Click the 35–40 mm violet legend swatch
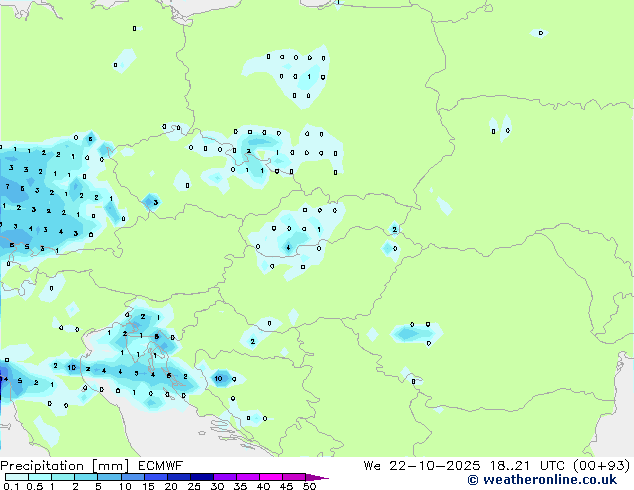Viewport: 634px width, 490px height. click(x=247, y=477)
